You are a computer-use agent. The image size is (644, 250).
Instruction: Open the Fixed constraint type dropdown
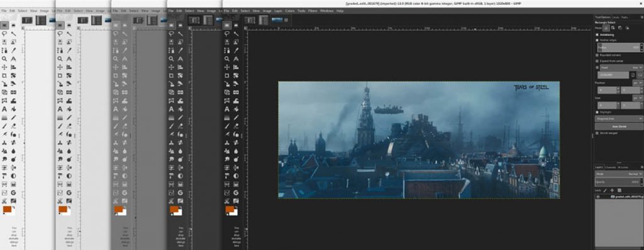[x=621, y=67]
